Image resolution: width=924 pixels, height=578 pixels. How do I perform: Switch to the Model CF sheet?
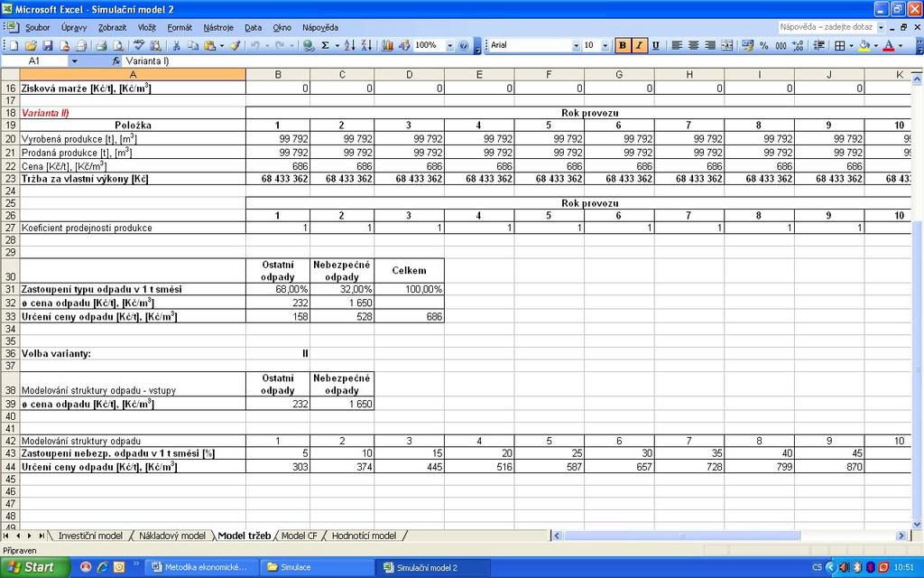pyautogui.click(x=299, y=536)
